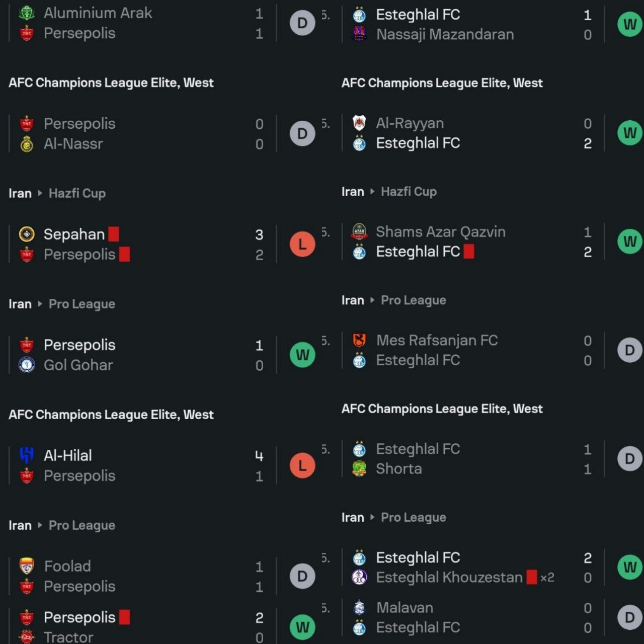Expand the Pro League arrow above Foolad match

[40, 525]
